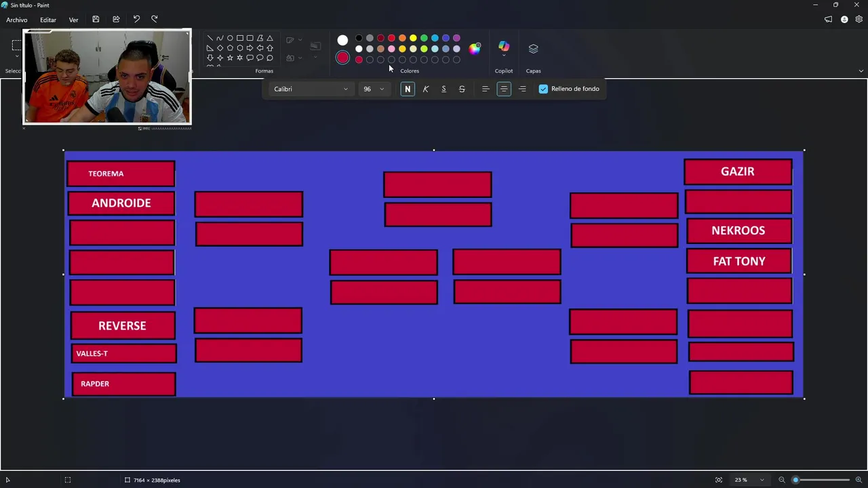The image size is (868, 488).
Task: Click the TEOREMA bracket box
Action: (x=121, y=174)
